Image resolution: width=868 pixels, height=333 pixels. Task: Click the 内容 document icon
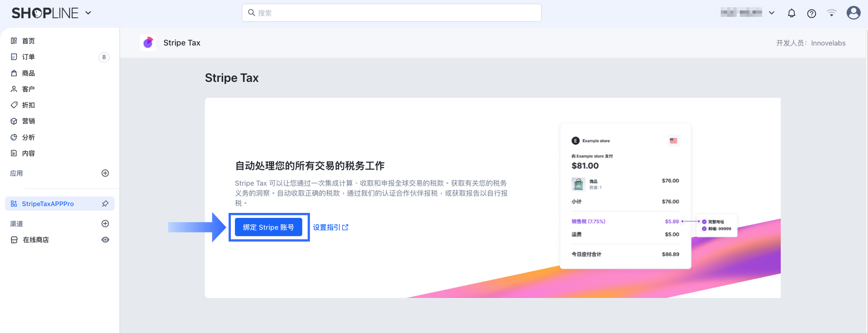click(x=14, y=153)
